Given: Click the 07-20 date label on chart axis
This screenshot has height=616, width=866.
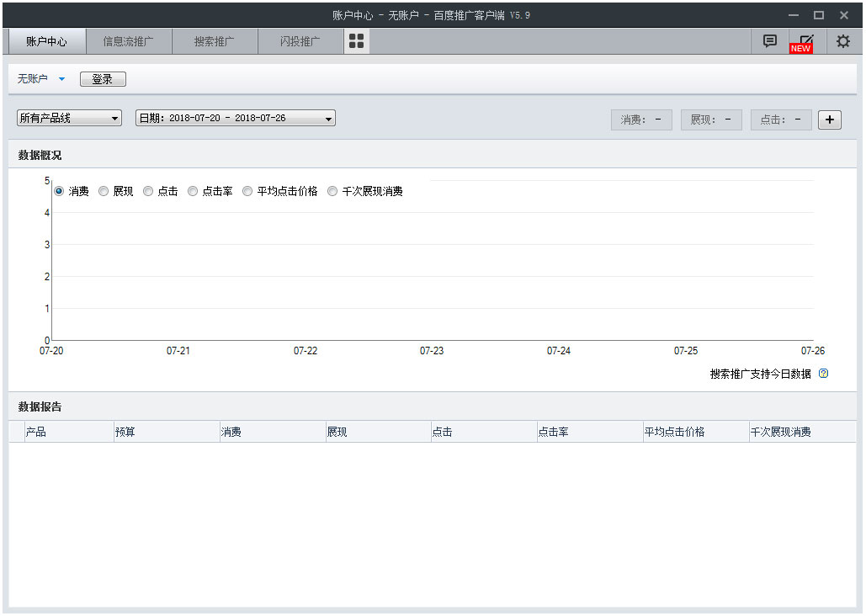Looking at the screenshot, I should coord(51,351).
